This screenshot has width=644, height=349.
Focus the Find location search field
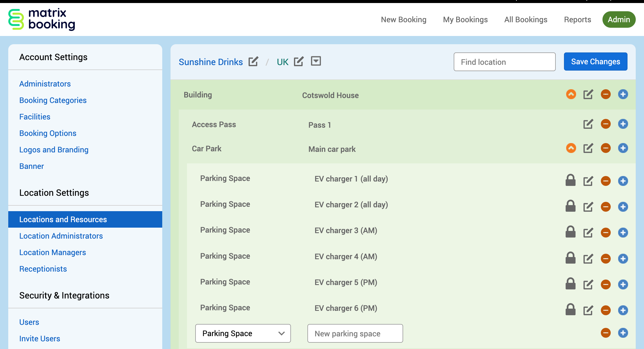coord(504,62)
